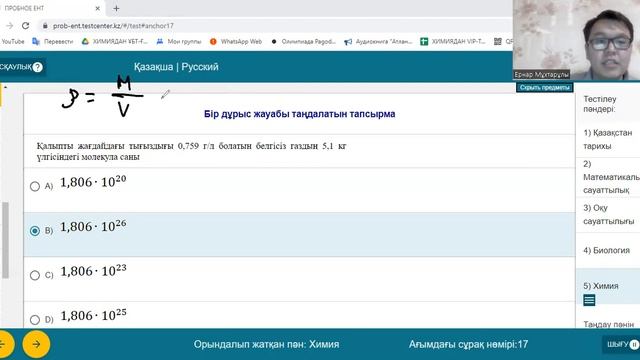
Task: Click the help question mark icon
Action: (37, 67)
